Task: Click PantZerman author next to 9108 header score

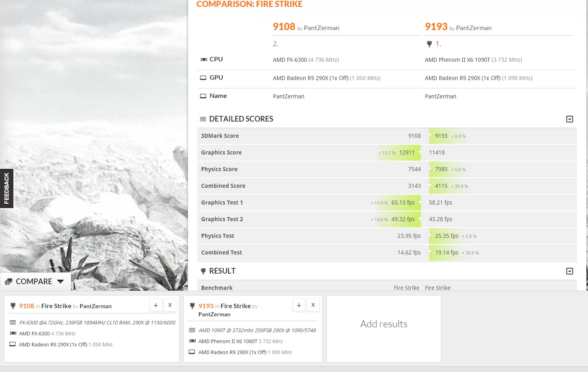Action: pos(321,28)
